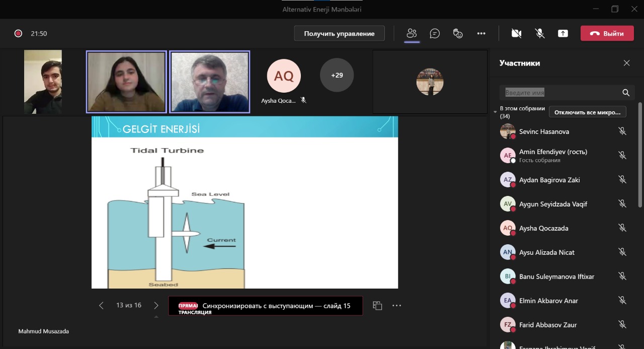
Task: Collapse the 'В этом собрании' participant list
Action: tap(495, 112)
